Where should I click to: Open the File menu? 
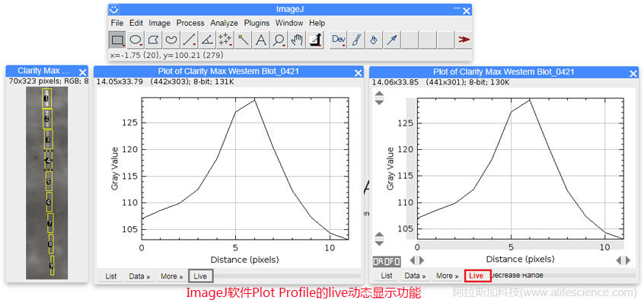coord(117,23)
